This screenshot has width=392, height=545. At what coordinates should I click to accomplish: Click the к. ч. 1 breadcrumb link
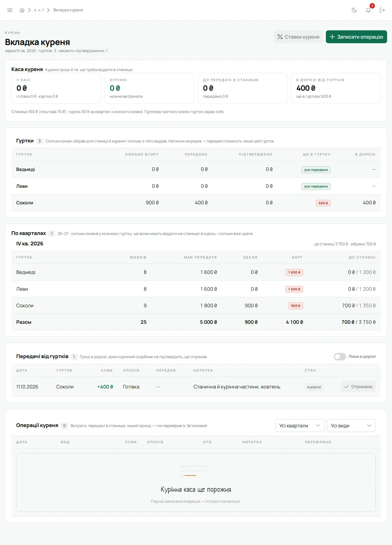coord(39,10)
